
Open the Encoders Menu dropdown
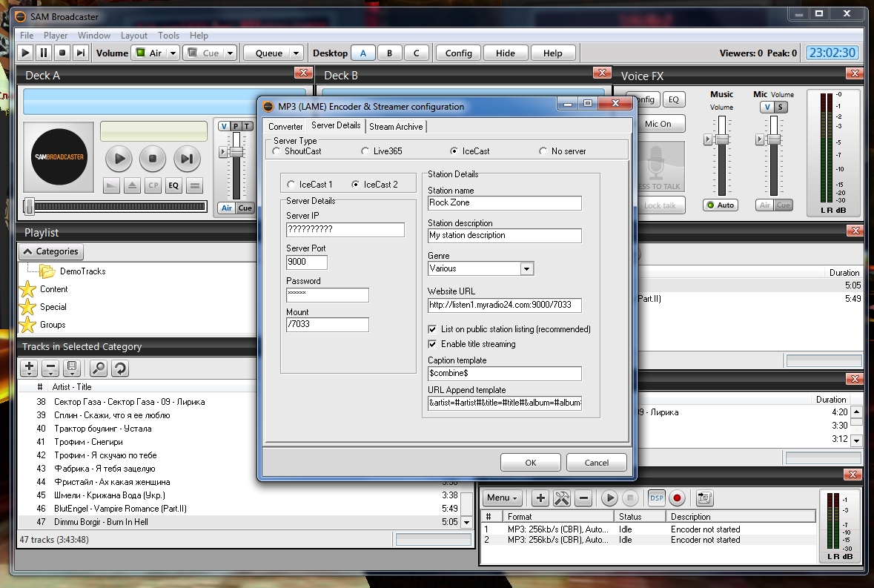tap(502, 498)
